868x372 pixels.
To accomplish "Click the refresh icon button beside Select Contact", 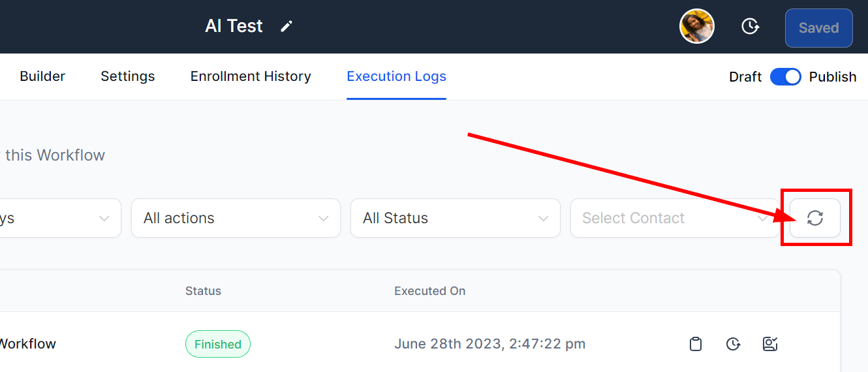I will pos(814,218).
